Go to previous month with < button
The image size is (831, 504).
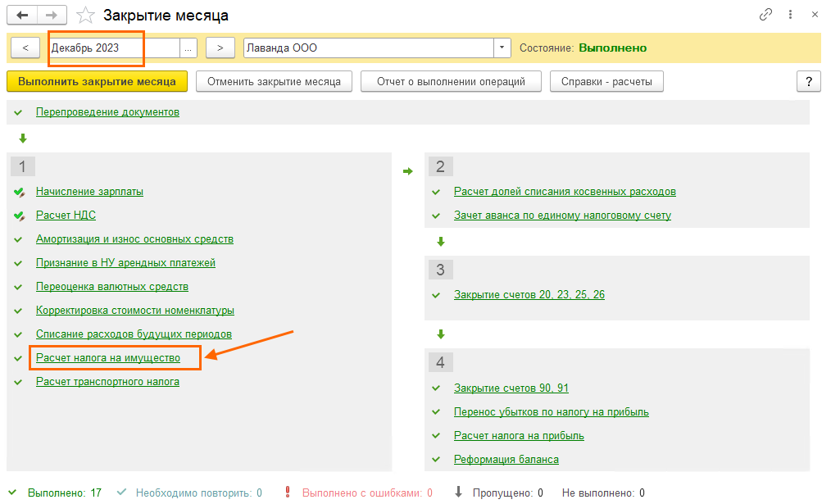pyautogui.click(x=25, y=48)
